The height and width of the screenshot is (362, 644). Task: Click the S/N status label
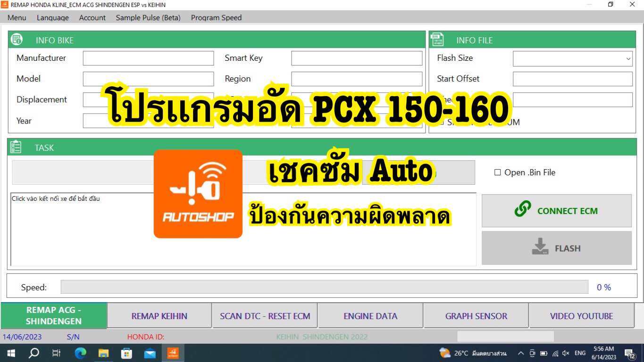pyautogui.click(x=73, y=337)
